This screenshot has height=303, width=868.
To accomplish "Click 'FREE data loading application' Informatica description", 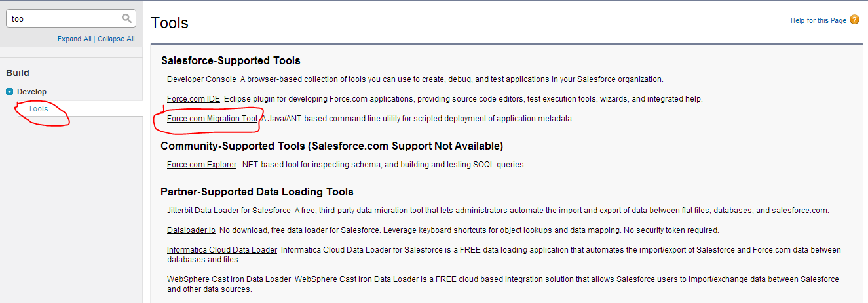I will click(504, 254).
